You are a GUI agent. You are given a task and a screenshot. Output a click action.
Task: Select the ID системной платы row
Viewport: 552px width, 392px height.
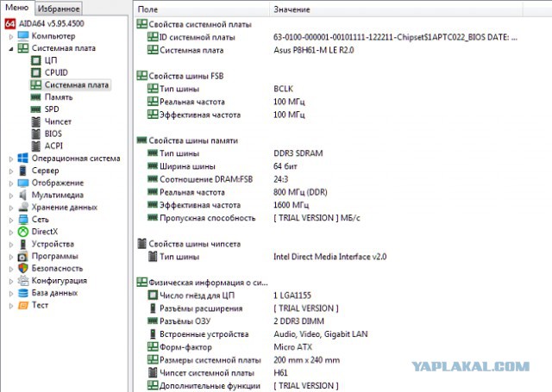tap(332, 37)
